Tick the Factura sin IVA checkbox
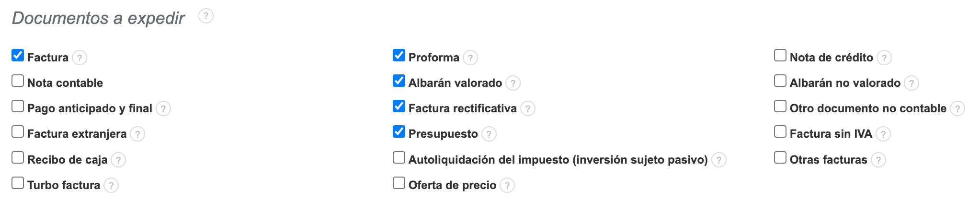980x214 pixels. click(780, 132)
